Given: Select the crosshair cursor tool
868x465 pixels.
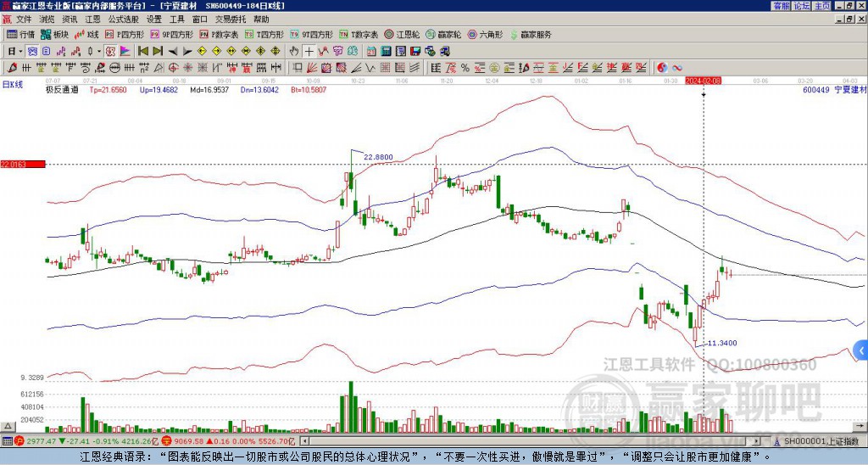Looking at the screenshot, I should 310,51.
